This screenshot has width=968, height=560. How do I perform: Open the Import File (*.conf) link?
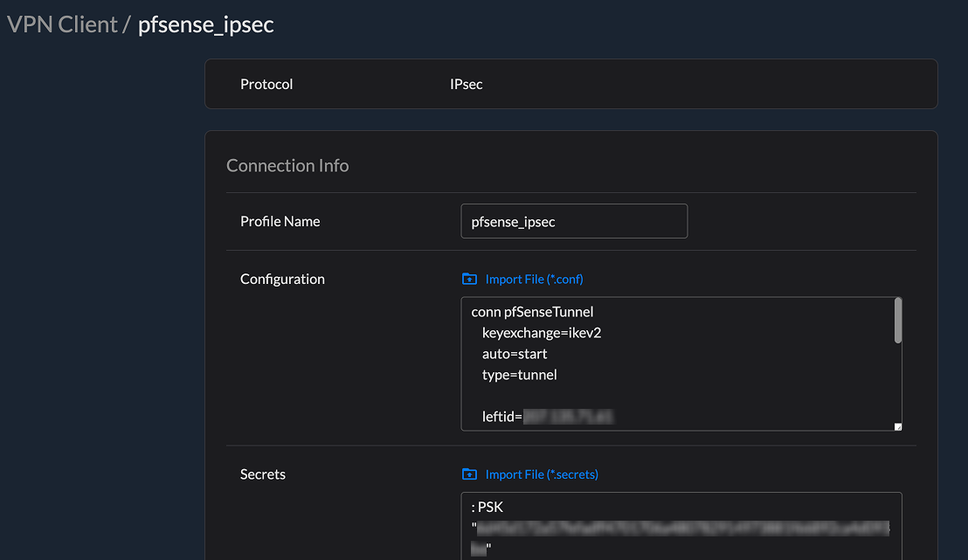[534, 279]
